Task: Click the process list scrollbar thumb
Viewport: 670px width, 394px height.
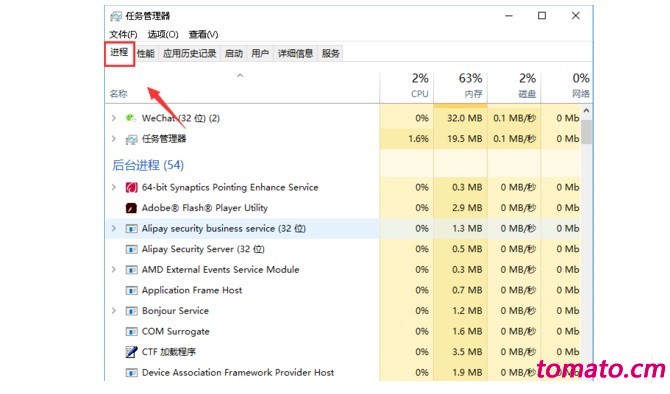Action: point(586,132)
